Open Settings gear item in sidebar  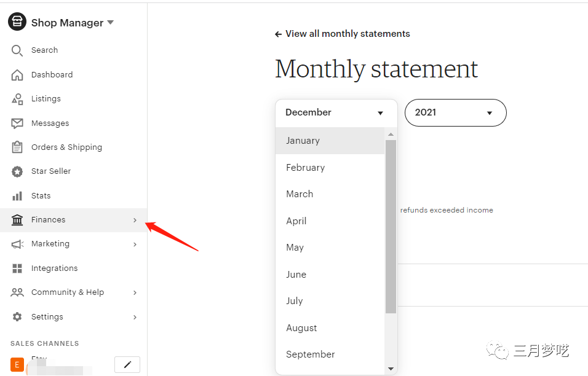pyautogui.click(x=17, y=317)
